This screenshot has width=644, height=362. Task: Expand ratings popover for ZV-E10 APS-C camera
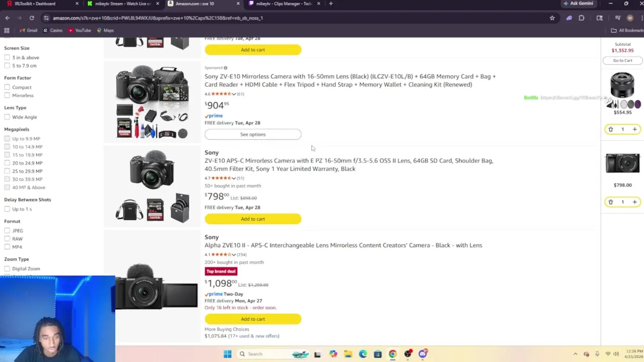233,178
